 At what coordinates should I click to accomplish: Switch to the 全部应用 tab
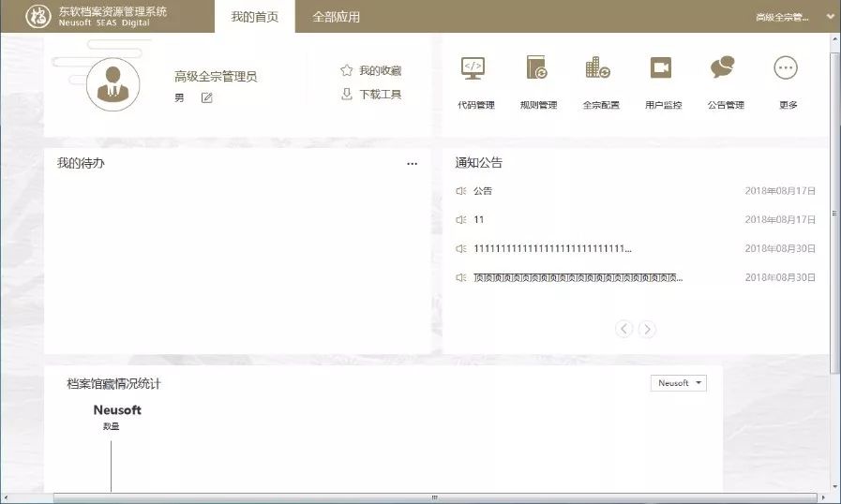click(336, 17)
